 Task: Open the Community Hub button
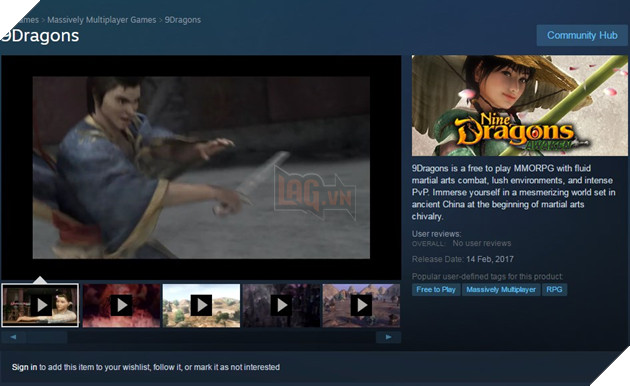582,35
